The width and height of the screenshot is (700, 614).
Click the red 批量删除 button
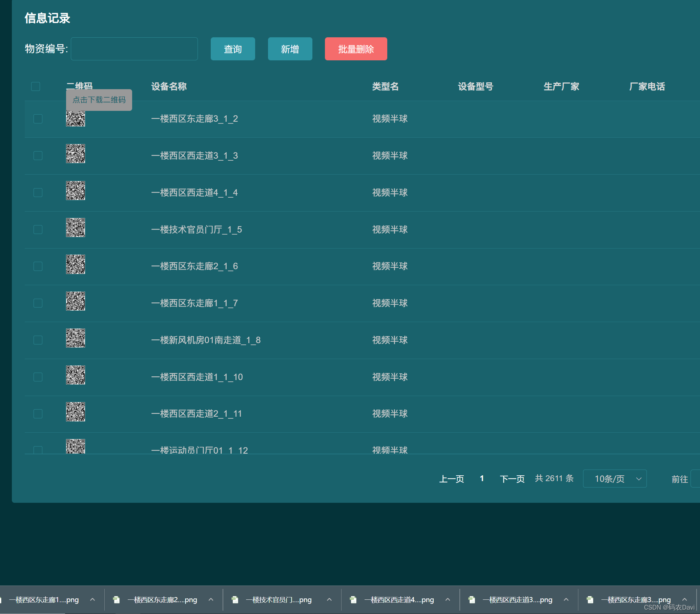356,49
